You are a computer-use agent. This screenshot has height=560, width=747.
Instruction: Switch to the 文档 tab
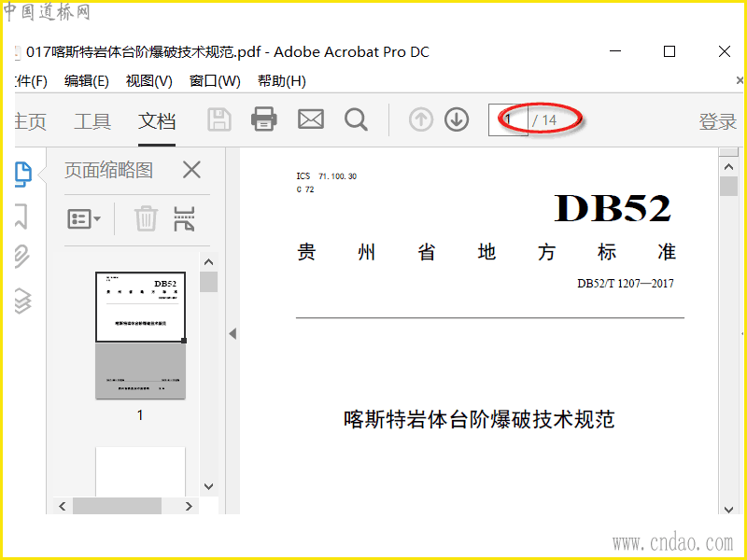(157, 121)
